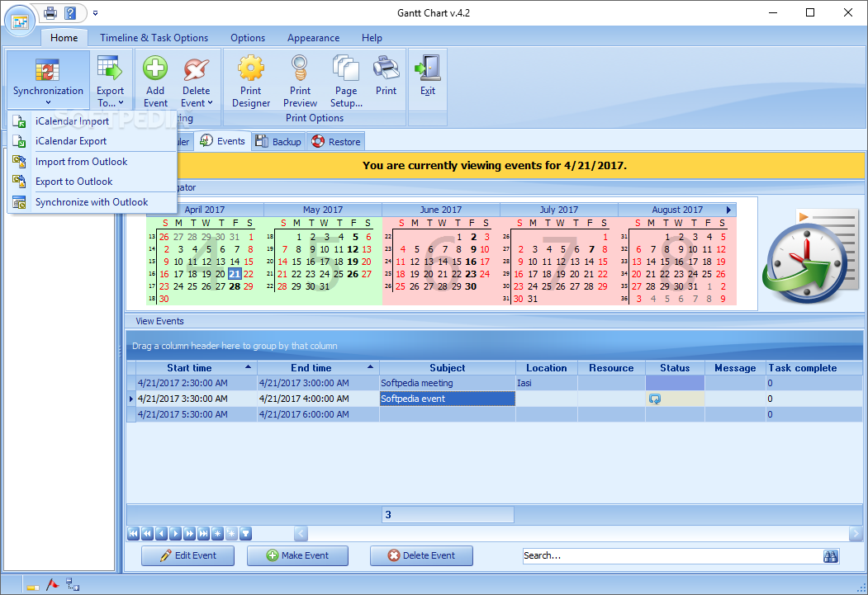
Task: Click the Edit Event button
Action: [x=187, y=555]
